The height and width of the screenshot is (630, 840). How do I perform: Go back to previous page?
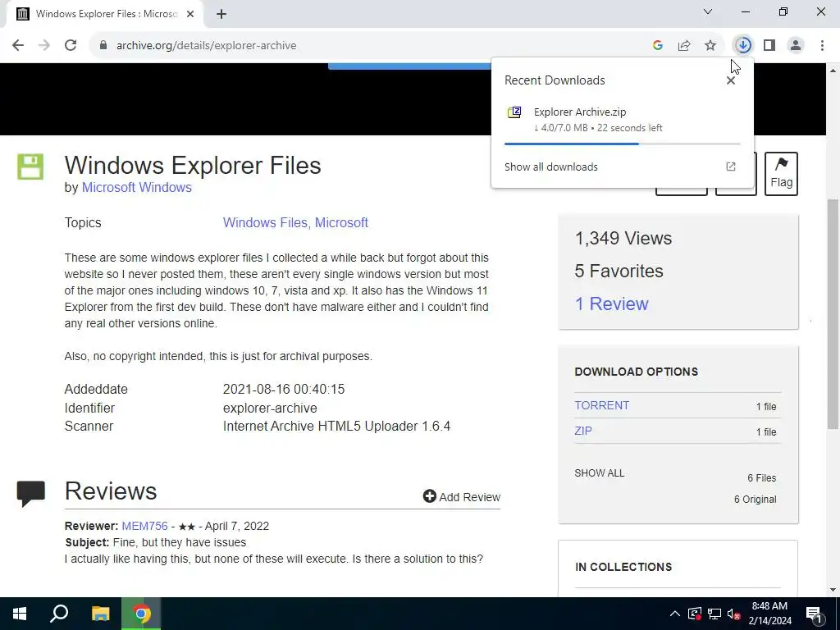18,46
